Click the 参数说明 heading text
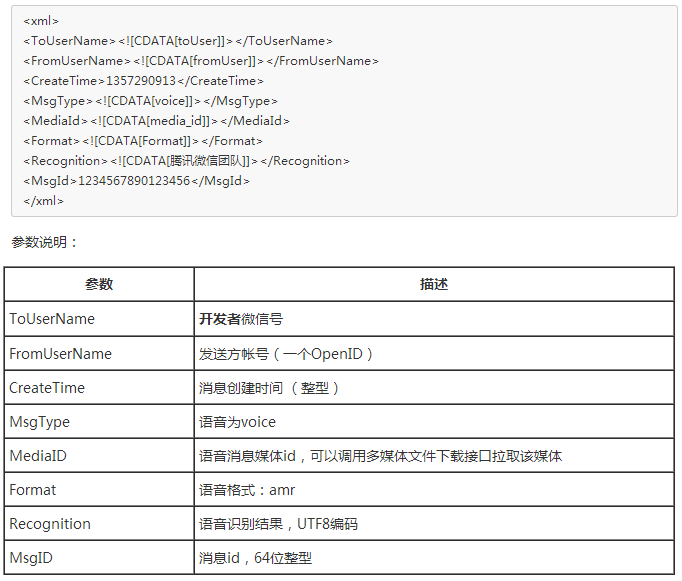The height and width of the screenshot is (581, 682). [x=44, y=242]
